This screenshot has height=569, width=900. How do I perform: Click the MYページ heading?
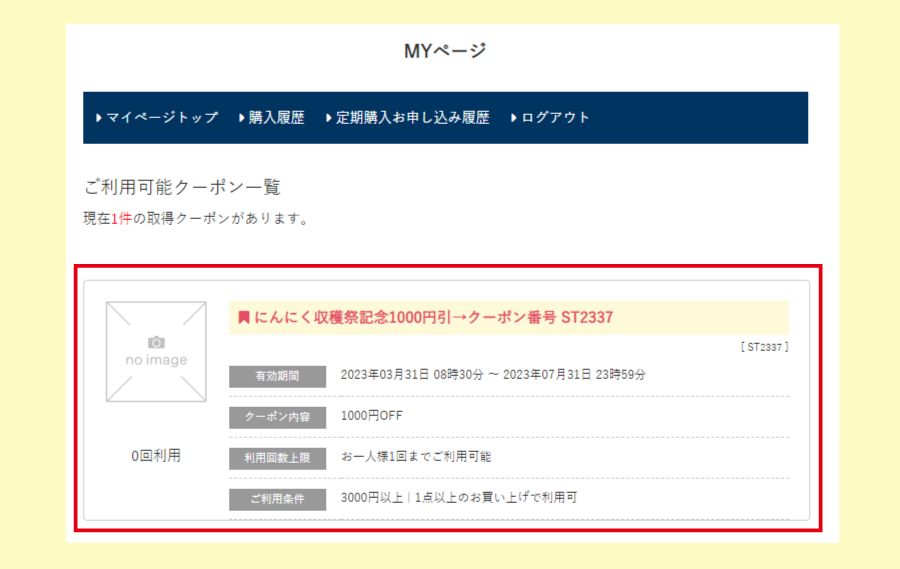point(445,51)
